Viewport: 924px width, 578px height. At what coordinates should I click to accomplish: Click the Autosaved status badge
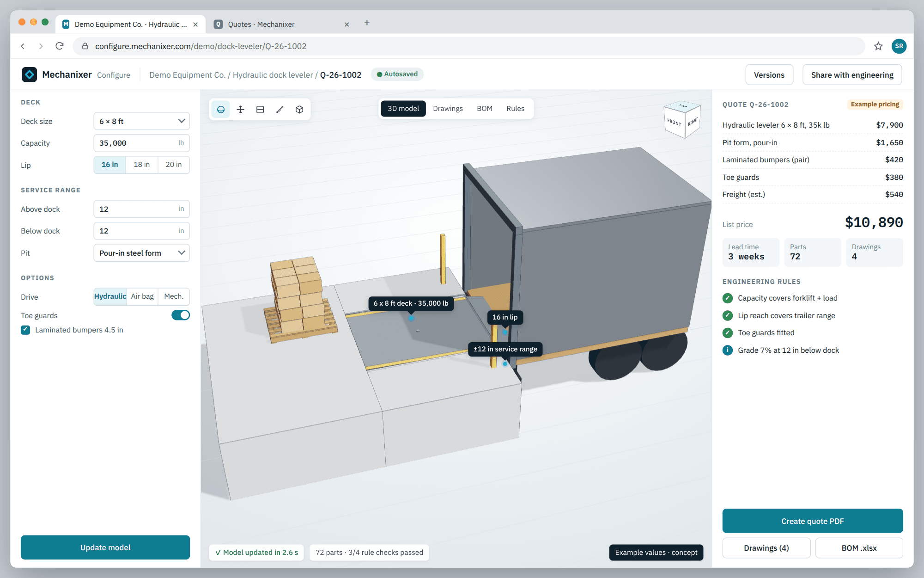tap(397, 74)
